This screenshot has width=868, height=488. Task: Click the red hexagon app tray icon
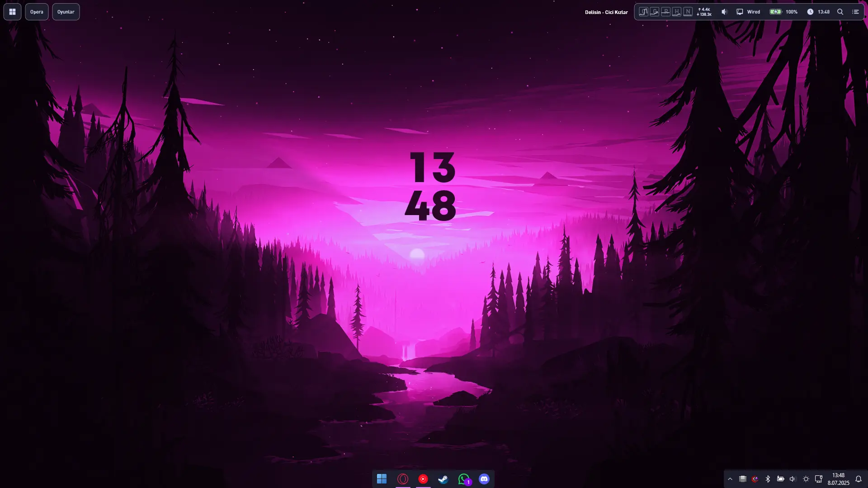755,479
